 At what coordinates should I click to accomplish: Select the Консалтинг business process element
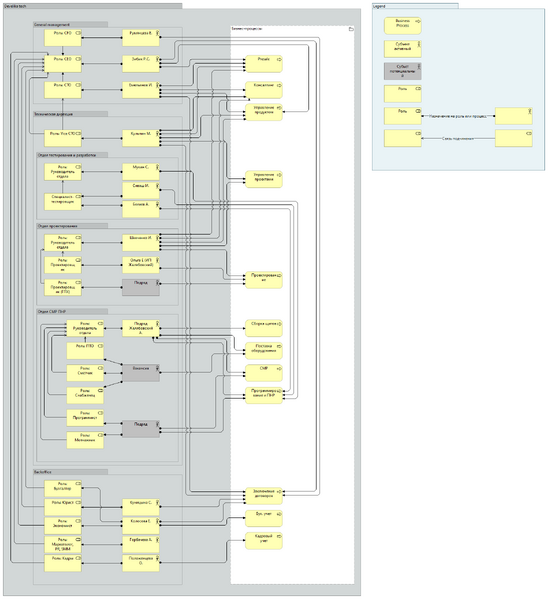tap(264, 90)
